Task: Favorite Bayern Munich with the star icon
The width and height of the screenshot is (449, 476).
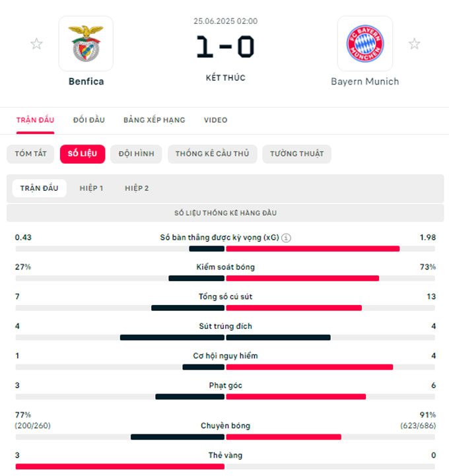Action: point(414,44)
